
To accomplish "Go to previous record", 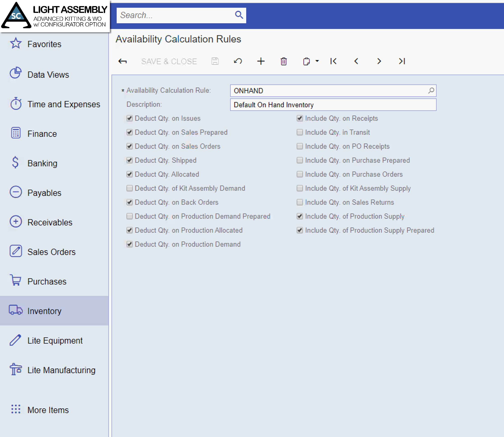I will pos(356,61).
